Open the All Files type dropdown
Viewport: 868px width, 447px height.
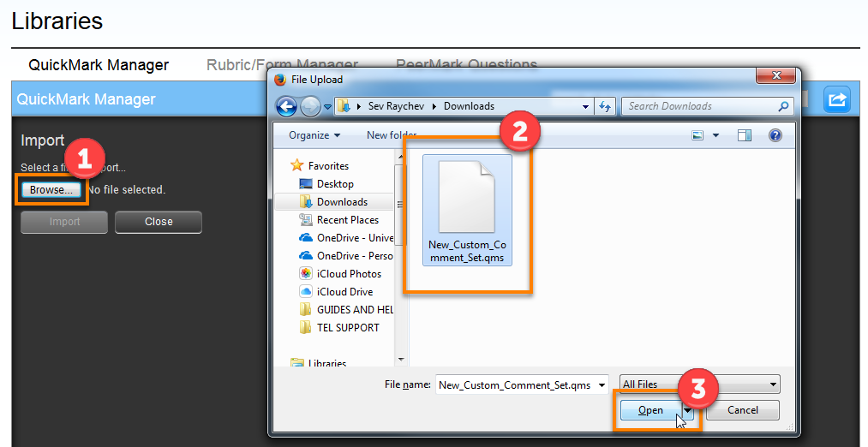click(x=700, y=384)
